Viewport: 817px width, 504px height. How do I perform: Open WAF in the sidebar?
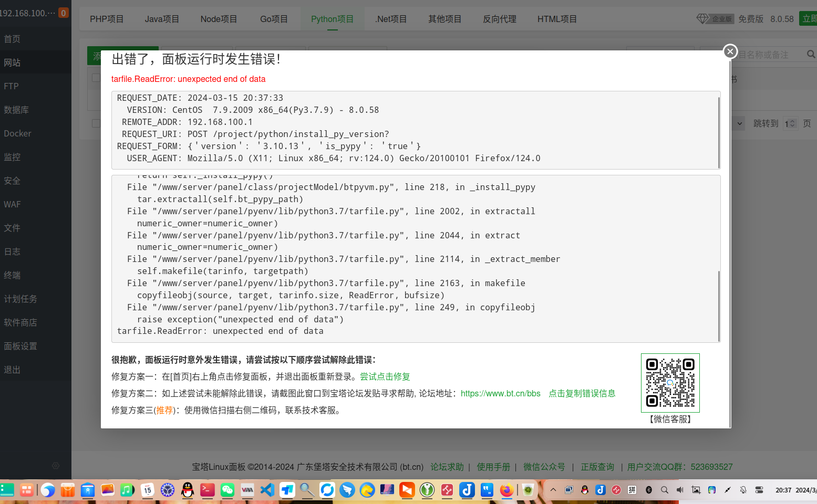(x=36, y=204)
